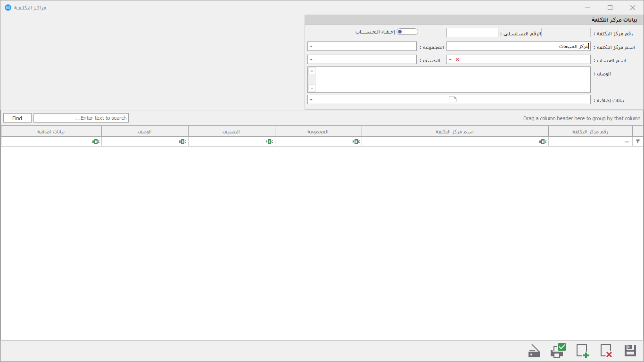The height and width of the screenshot is (362, 644).
Task: Click the scanner icon in bottom toolbar
Action: coord(534,351)
